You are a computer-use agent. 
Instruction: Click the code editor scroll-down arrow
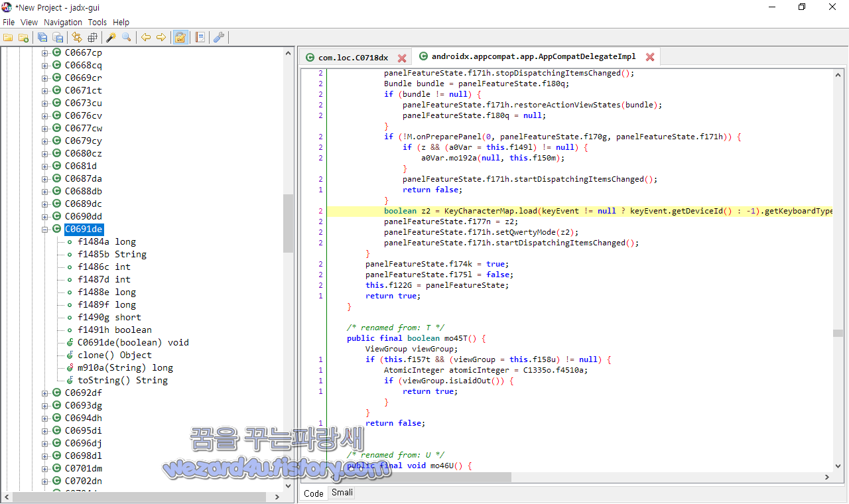(x=839, y=466)
